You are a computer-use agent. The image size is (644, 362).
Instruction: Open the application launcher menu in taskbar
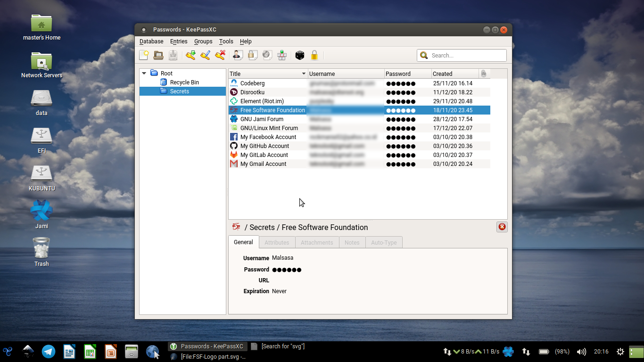pyautogui.click(x=8, y=351)
